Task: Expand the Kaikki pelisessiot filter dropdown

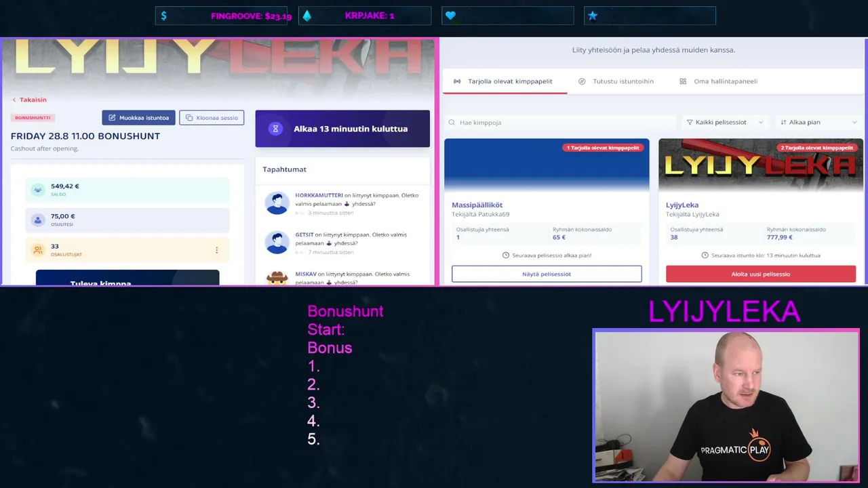Action: pos(725,123)
